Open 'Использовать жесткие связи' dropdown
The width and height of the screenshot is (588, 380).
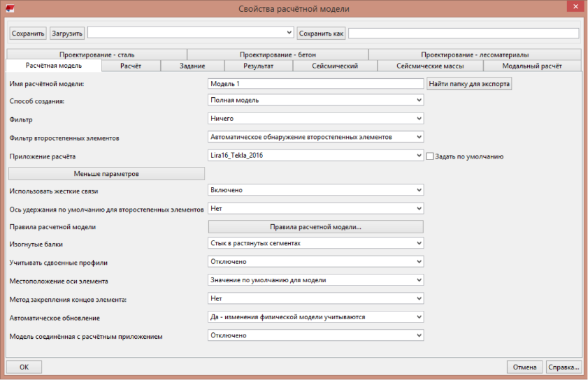click(x=316, y=190)
